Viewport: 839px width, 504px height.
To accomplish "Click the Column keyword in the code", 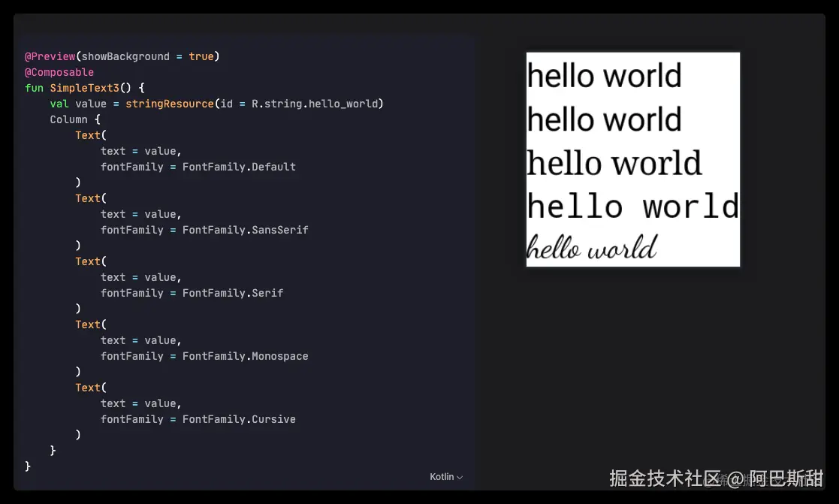I will [x=69, y=119].
